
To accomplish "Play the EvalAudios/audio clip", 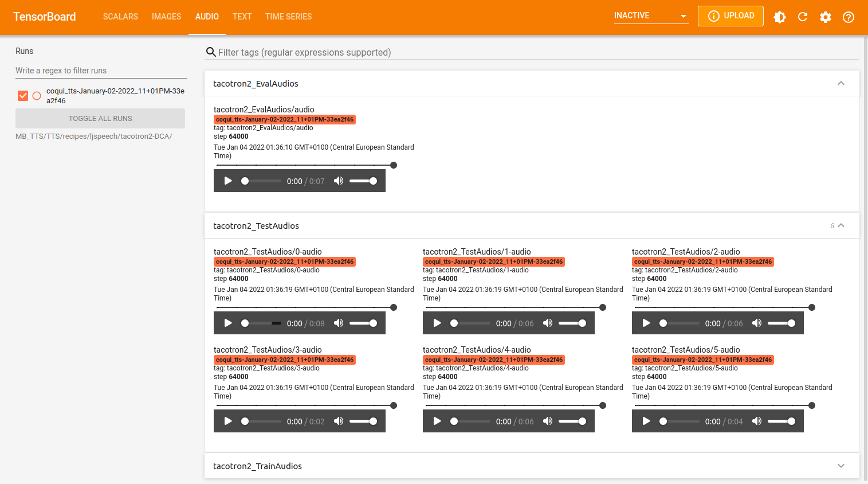I will 228,181.
